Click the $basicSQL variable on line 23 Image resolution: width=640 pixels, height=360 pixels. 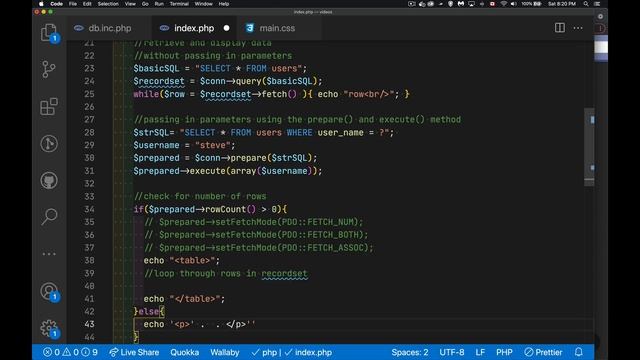[x=156, y=69]
